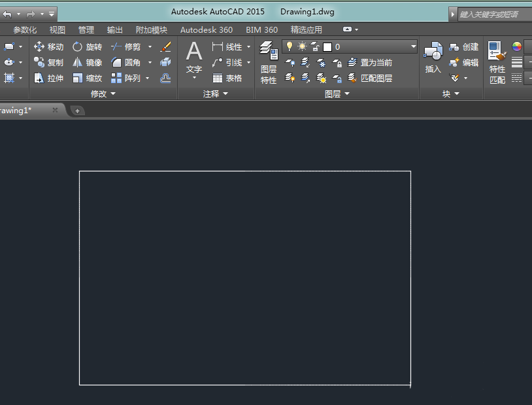Image resolution: width=532 pixels, height=405 pixels.
Task: Select the Move (移动) tool
Action: [x=49, y=46]
